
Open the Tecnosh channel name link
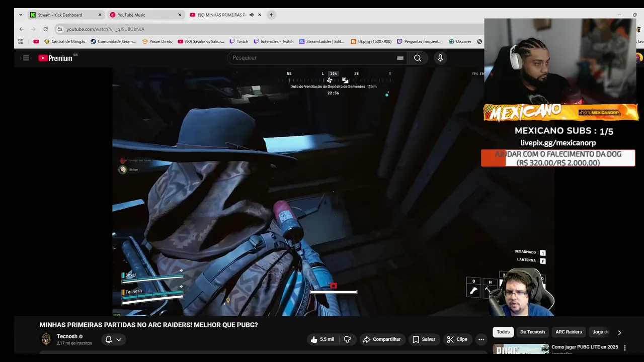coord(67,336)
